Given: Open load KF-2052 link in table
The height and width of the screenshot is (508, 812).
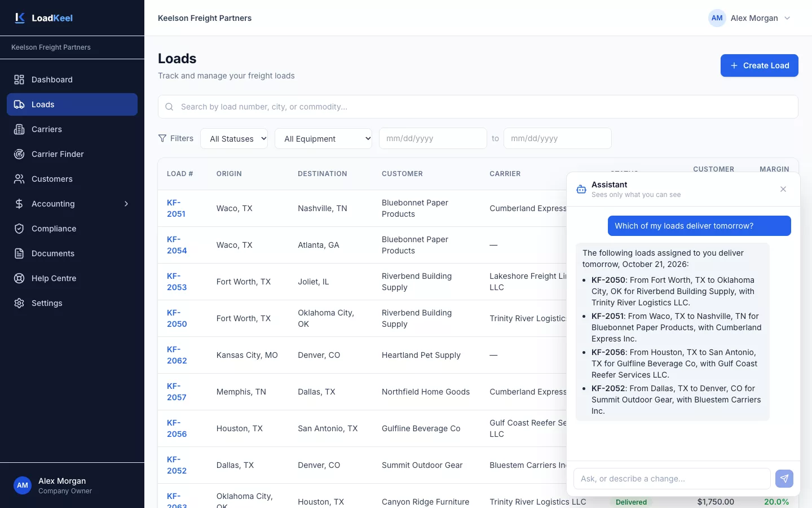Looking at the screenshot, I should 176,465.
